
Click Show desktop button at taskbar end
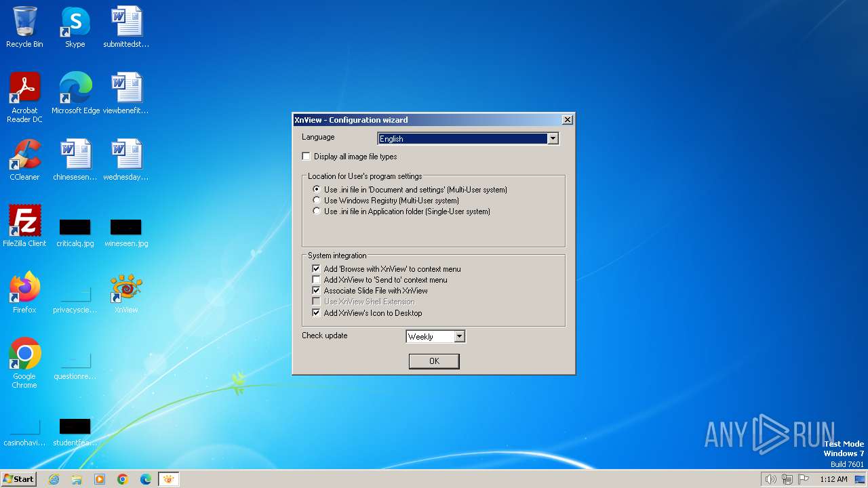861,479
